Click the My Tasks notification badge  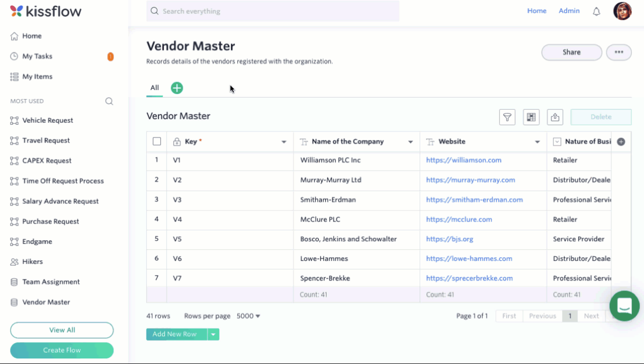[x=110, y=57]
